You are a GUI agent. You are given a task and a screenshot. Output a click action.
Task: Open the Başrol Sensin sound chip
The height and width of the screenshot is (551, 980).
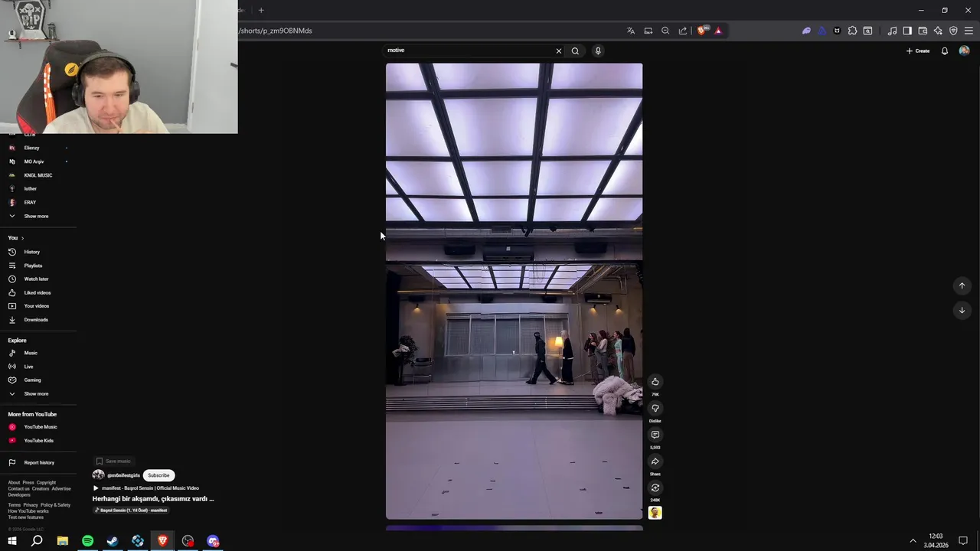click(130, 510)
